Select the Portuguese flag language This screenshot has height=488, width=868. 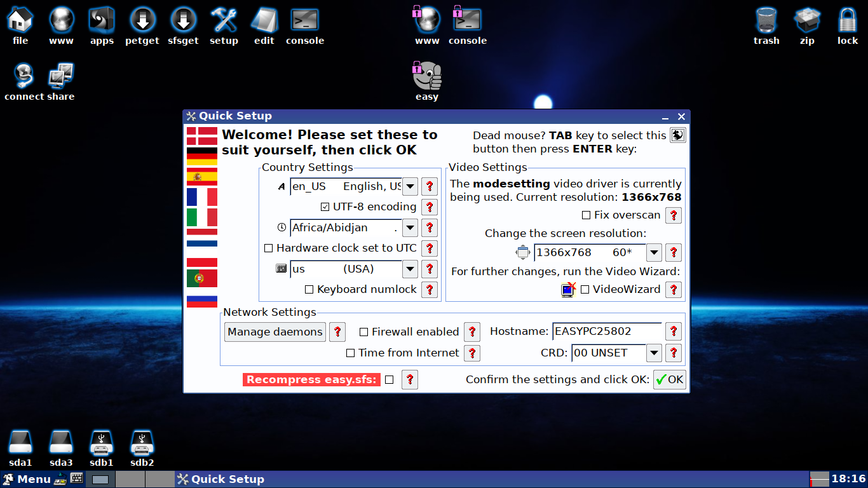(x=202, y=278)
